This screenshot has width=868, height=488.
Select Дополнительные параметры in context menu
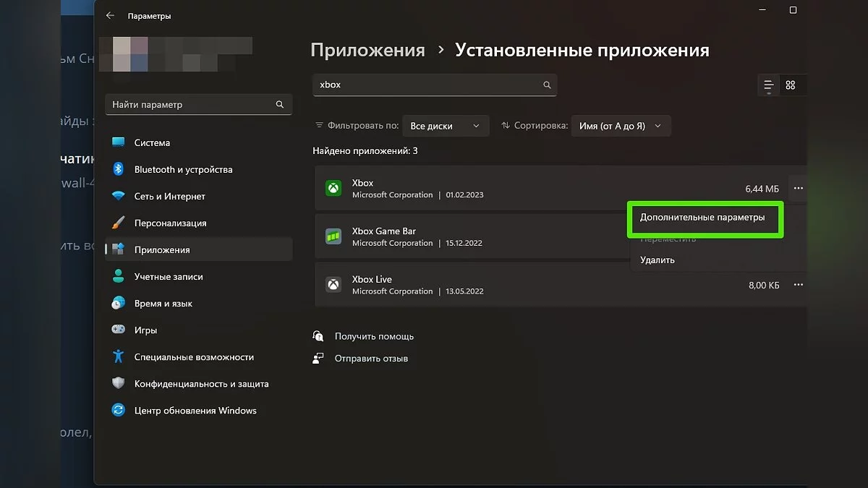702,218
